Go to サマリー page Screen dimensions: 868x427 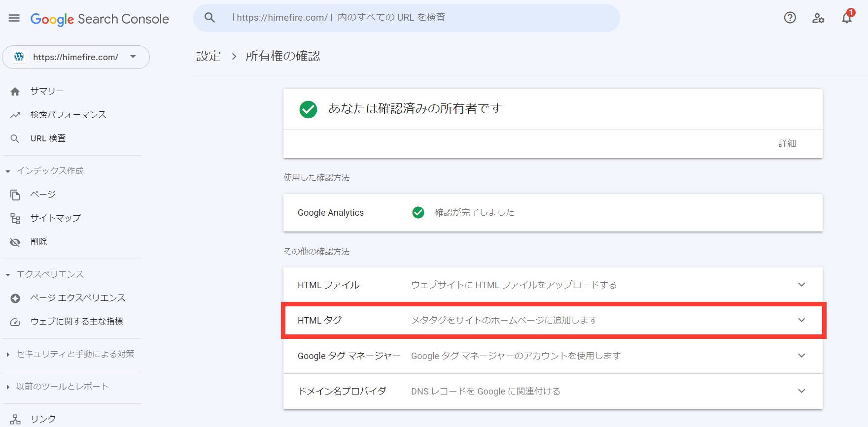[x=47, y=91]
